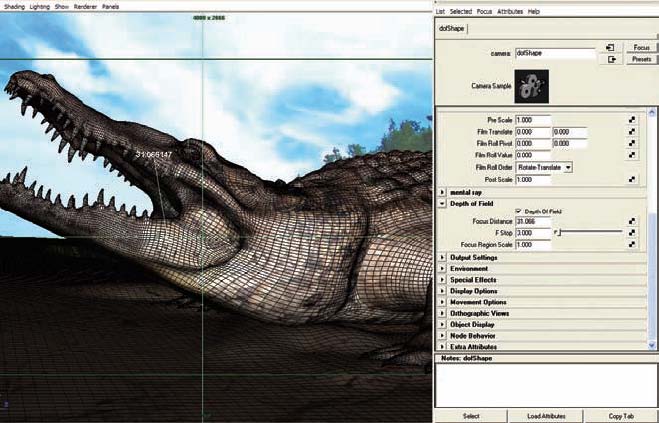Collapse the Depth of Field section
This screenshot has height=423, width=659.
coord(444,202)
